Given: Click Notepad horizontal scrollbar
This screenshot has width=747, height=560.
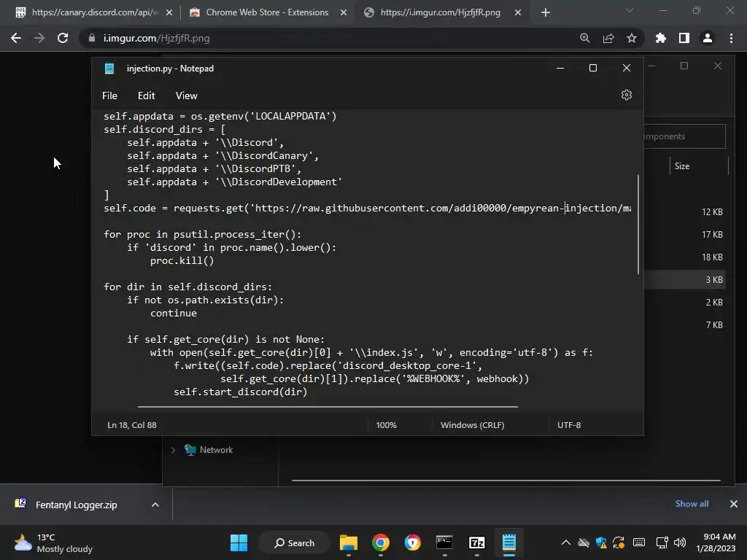Looking at the screenshot, I should click(x=328, y=407).
